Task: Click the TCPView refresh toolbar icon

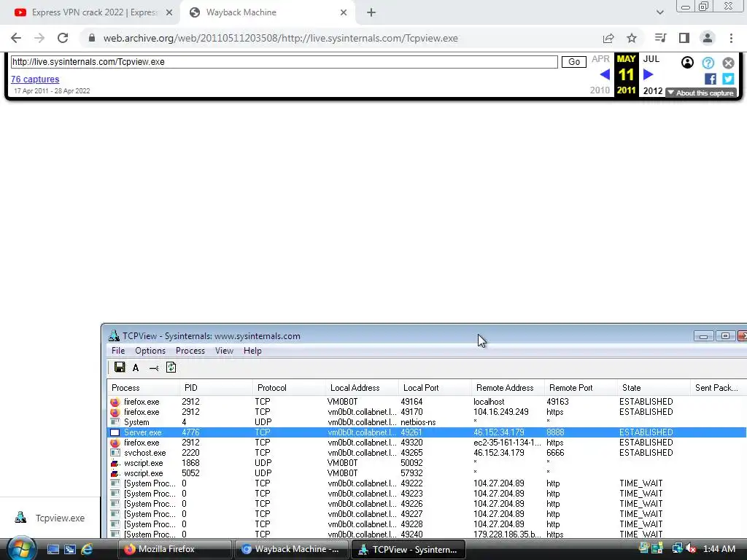Action: click(171, 367)
